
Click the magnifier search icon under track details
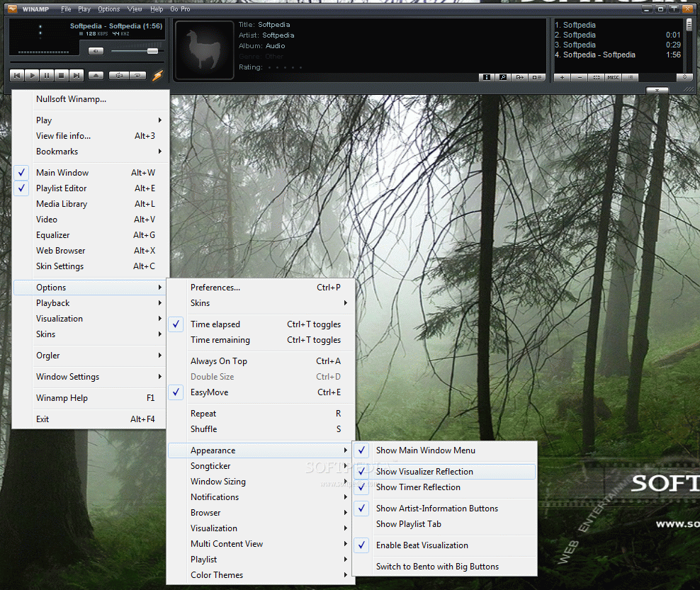[503, 78]
